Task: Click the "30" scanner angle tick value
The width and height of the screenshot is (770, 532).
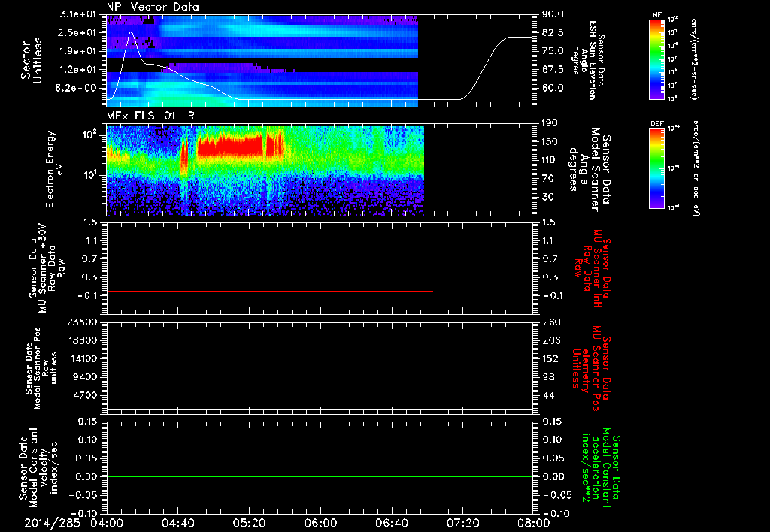Action: (x=548, y=197)
